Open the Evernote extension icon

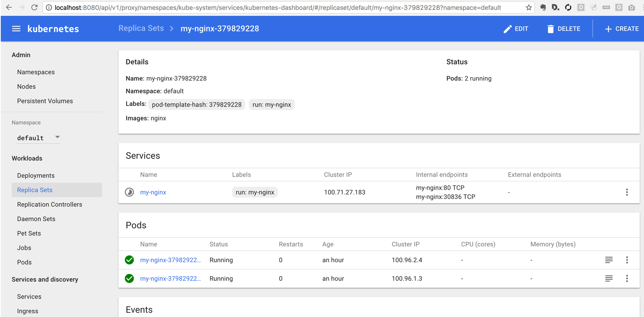click(543, 7)
